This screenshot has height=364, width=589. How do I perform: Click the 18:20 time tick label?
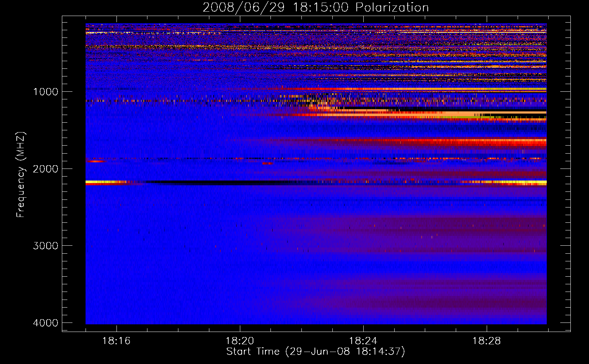tap(240, 341)
